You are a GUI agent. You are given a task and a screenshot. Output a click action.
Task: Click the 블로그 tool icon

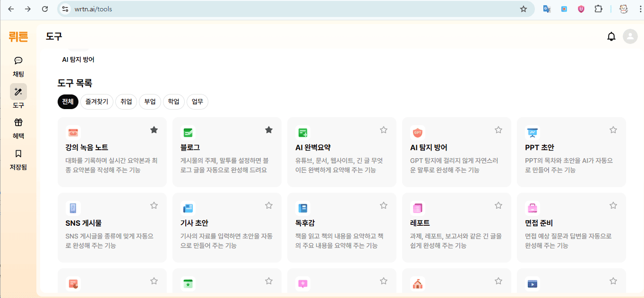[x=188, y=133]
